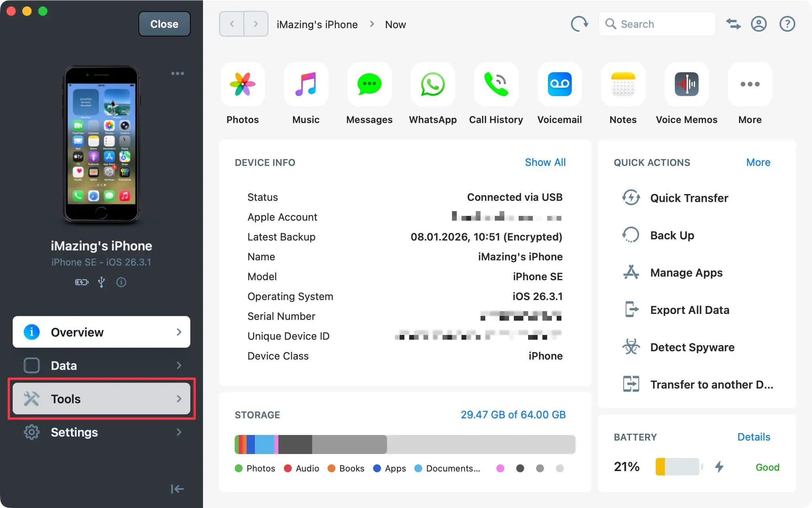The image size is (812, 508).
Task: Open the transfers arrows icon
Action: [733, 24]
